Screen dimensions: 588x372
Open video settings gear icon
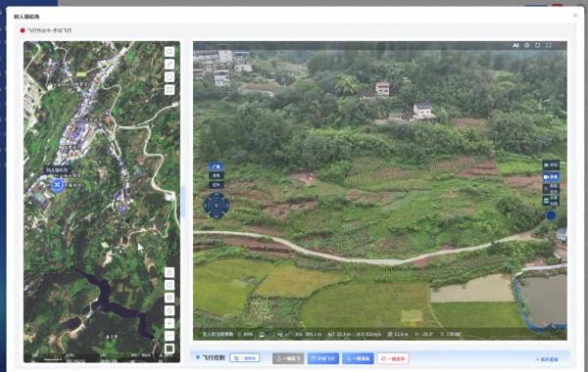pos(527,45)
